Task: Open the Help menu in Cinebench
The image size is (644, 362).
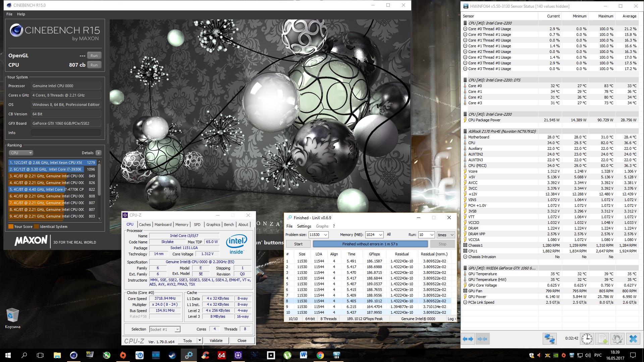Action: pyautogui.click(x=21, y=14)
